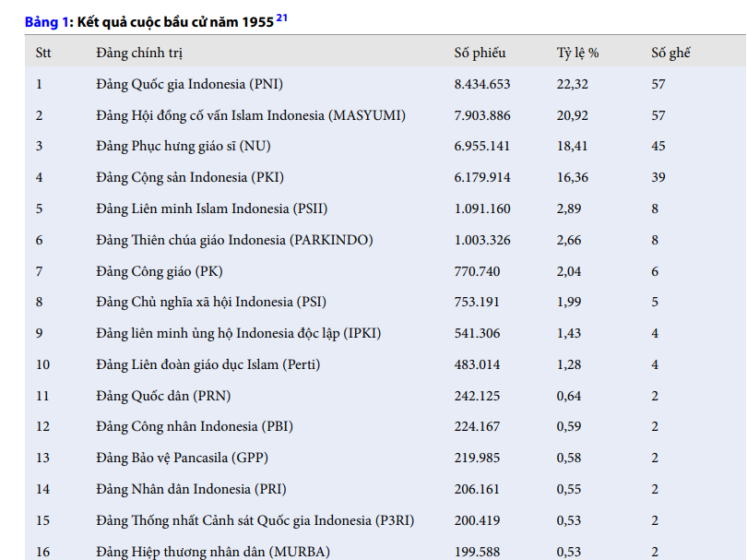The width and height of the screenshot is (747, 560).
Task: Click the "Đảng chính trị" column header
Action: click(x=146, y=53)
